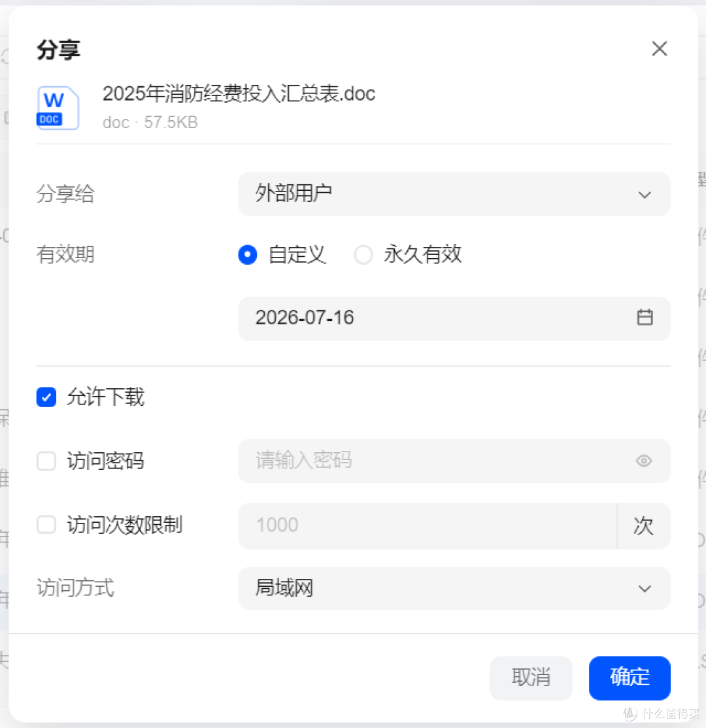The height and width of the screenshot is (728, 706).
Task: Click the 有效期 label
Action: [65, 254]
